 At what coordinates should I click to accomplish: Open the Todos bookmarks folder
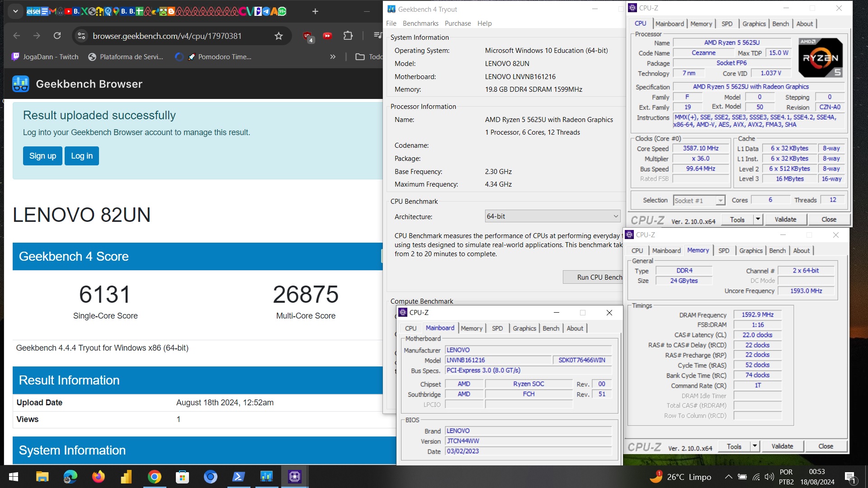pyautogui.click(x=369, y=56)
